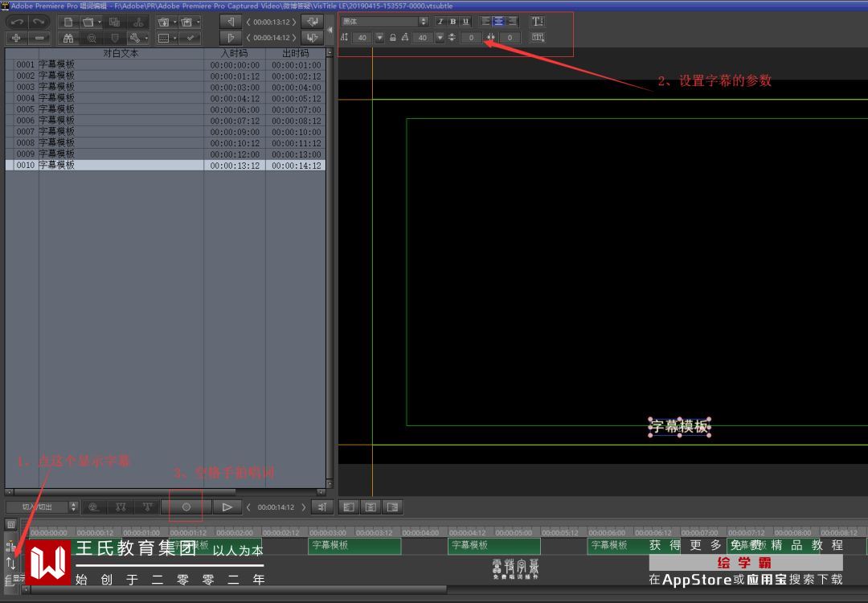Toggle underline text style
868x603 pixels.
coord(465,22)
